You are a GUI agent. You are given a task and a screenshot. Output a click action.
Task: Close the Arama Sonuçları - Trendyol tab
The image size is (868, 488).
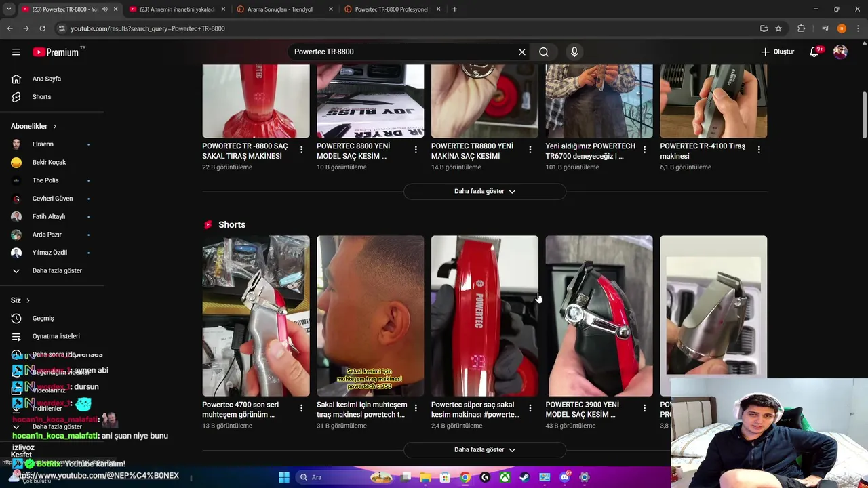(331, 9)
